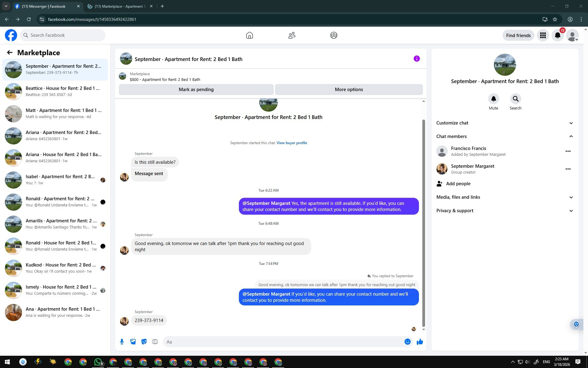Open the tab search dropdown in Chrome
588x368 pixels.
[6, 6]
